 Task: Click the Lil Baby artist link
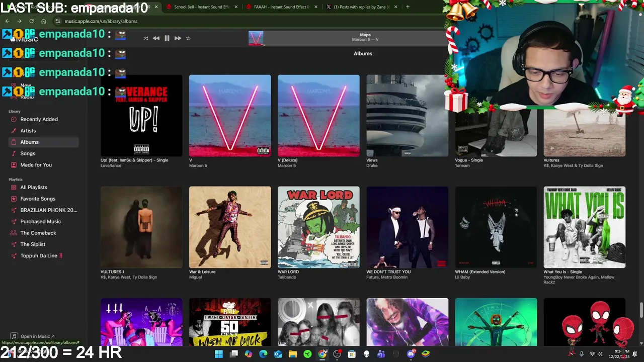(462, 277)
